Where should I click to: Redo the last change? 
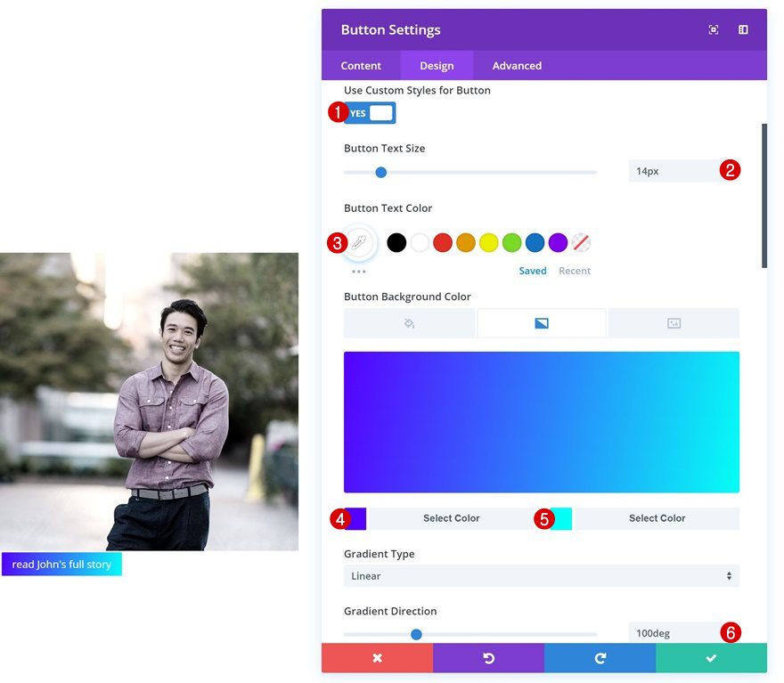[599, 658]
